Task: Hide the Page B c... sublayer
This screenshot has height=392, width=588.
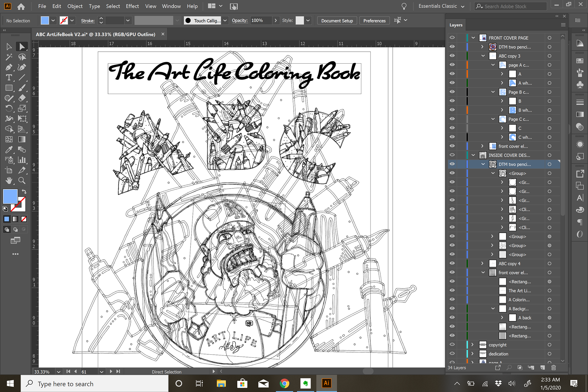Action: coord(452,92)
